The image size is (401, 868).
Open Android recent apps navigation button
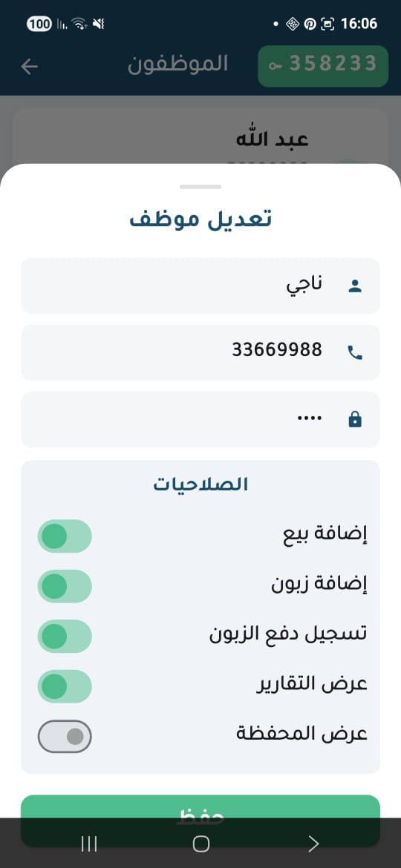pyautogui.click(x=89, y=844)
